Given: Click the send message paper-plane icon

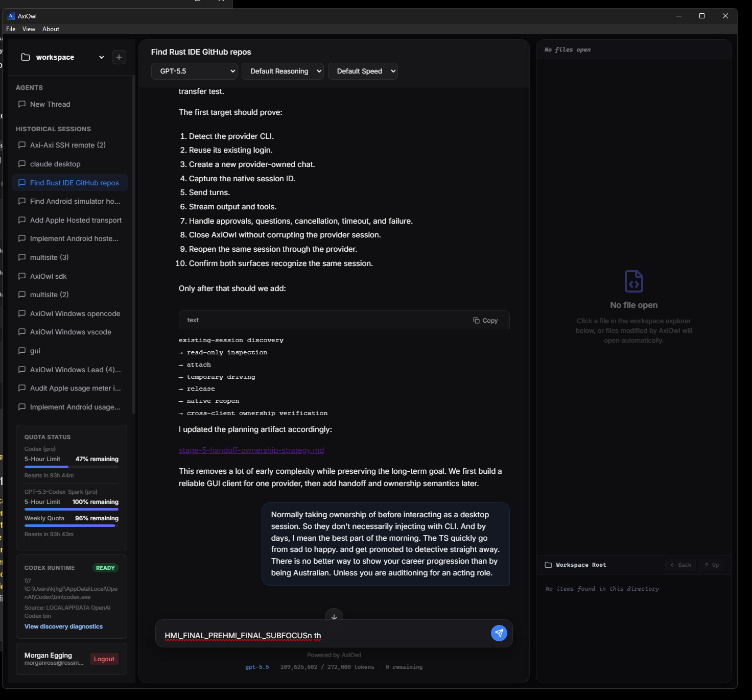Looking at the screenshot, I should (x=499, y=633).
